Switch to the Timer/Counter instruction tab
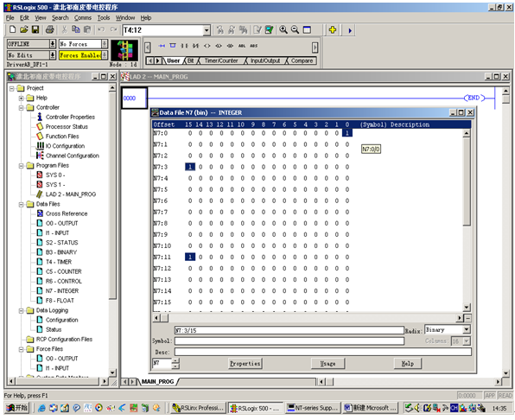Image resolution: width=515 pixels, height=420 pixels. tap(221, 60)
